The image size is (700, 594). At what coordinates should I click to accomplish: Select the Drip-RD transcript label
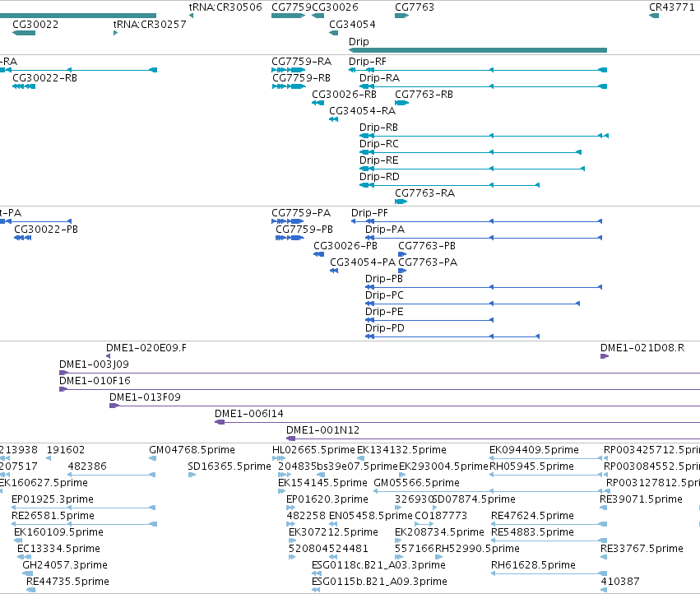click(379, 177)
